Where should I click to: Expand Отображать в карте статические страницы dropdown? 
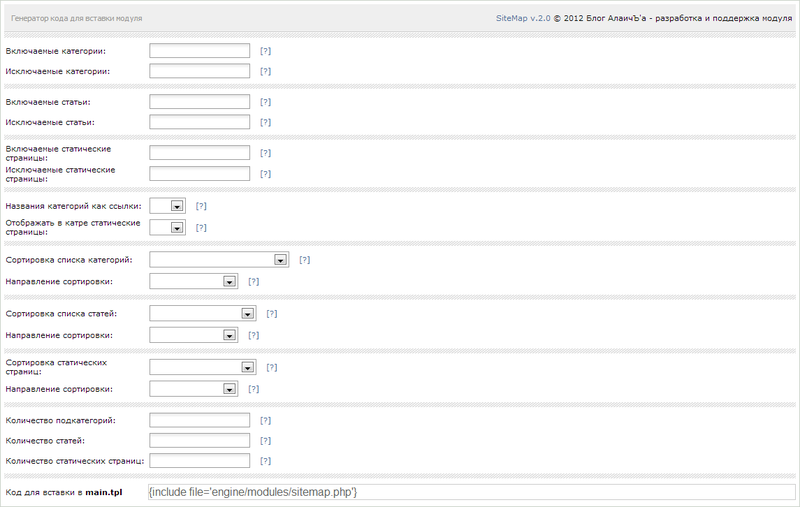click(167, 227)
